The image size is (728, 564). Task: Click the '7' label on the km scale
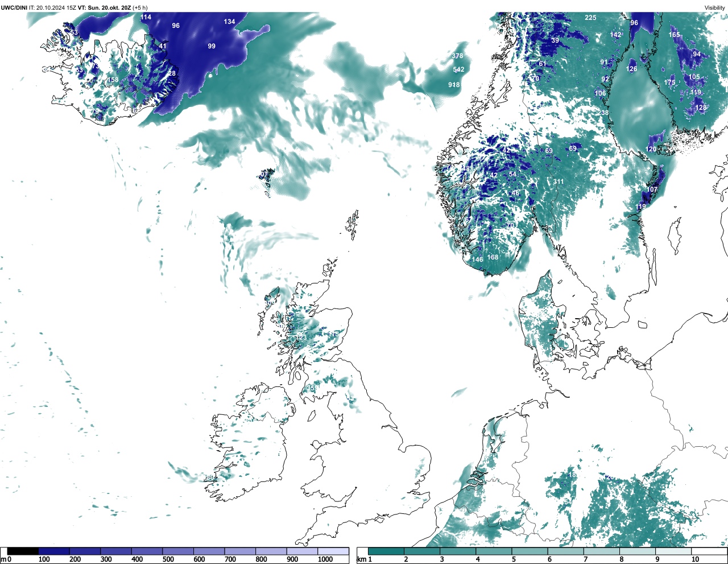pos(585,559)
